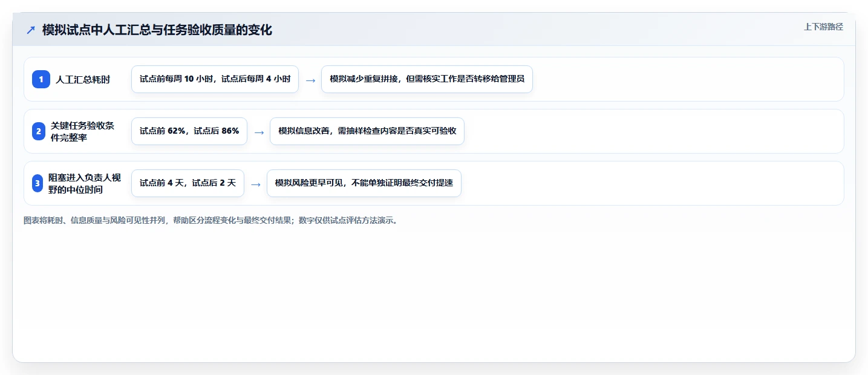
Task: Click the box 模拟信息改善，需抽样检查内容是否真实可验收
Action: point(367,131)
